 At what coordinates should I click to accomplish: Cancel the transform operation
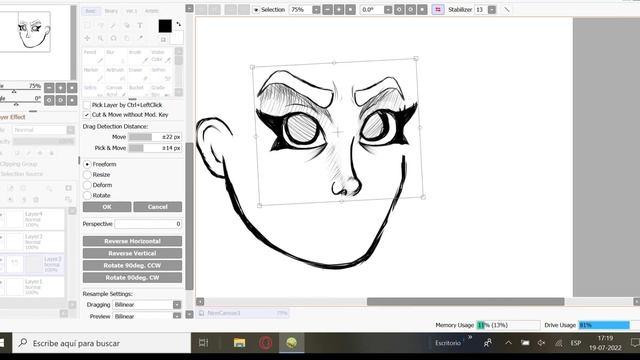click(158, 207)
